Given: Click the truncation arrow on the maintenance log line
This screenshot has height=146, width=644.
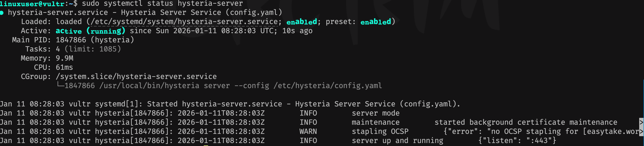Looking at the screenshot, I should (641, 122).
